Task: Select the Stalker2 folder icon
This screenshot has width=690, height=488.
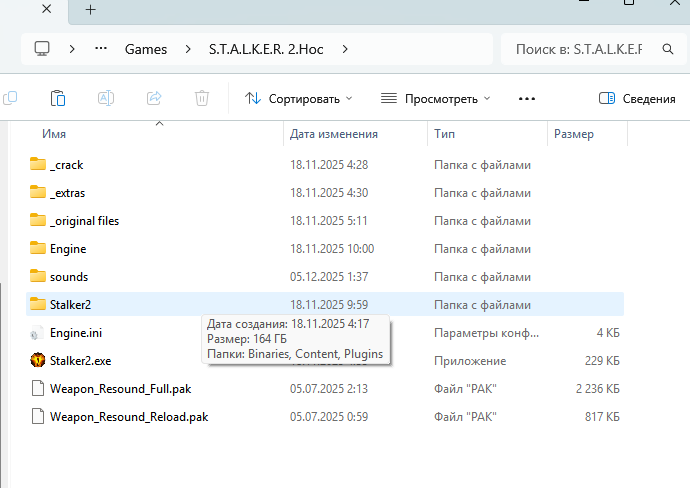Action: click(38, 304)
